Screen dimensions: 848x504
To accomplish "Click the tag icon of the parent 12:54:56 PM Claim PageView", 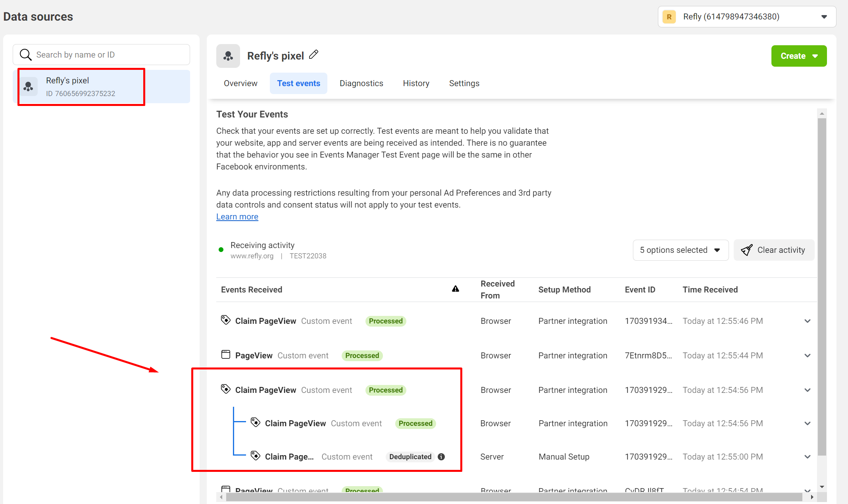I will 225,389.
